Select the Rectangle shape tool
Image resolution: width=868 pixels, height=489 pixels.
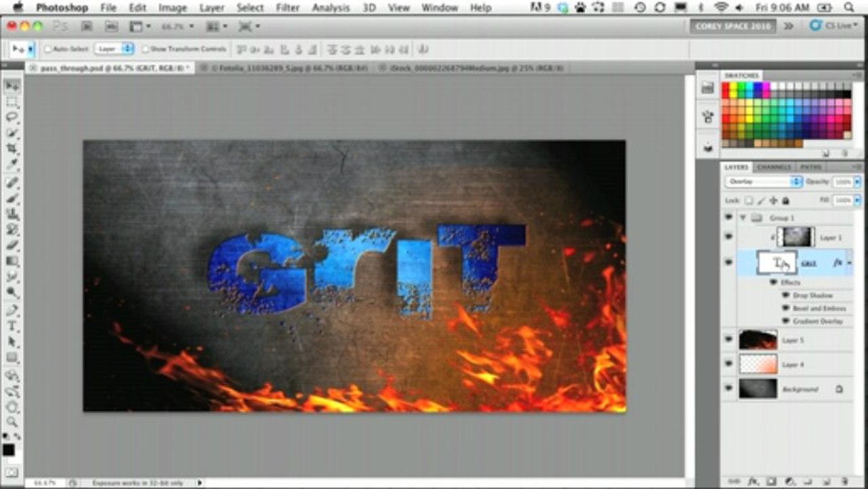(x=12, y=357)
